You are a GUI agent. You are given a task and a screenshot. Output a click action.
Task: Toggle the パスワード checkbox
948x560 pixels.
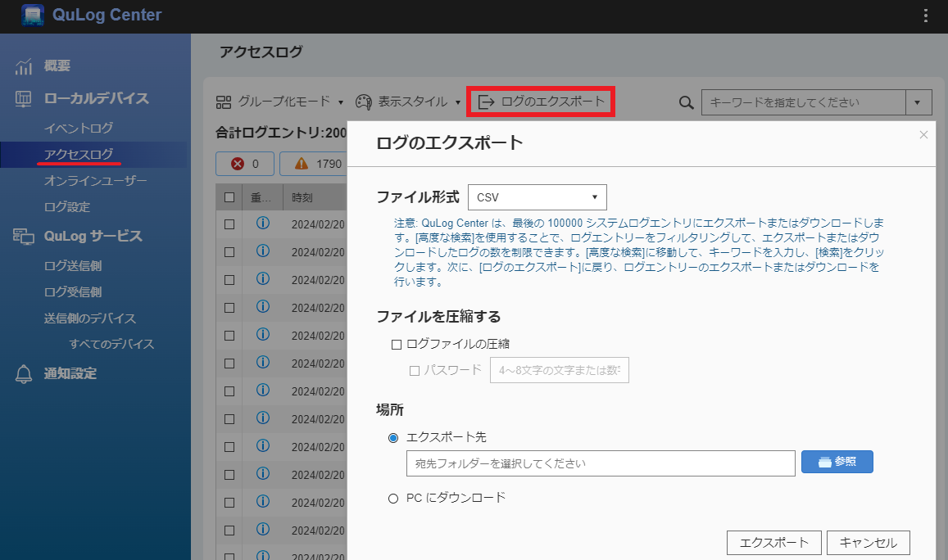(415, 370)
